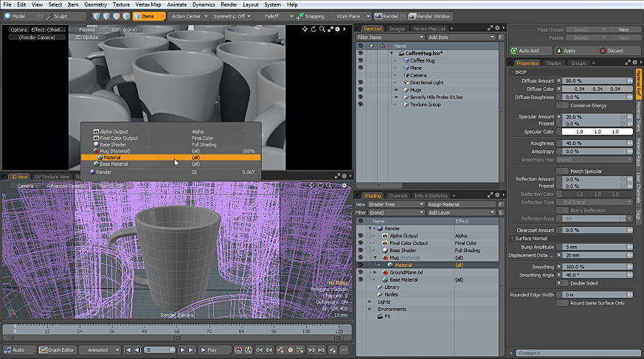Expand the Mugs group in Item List
The height and width of the screenshot is (359, 644).
tap(397, 90)
